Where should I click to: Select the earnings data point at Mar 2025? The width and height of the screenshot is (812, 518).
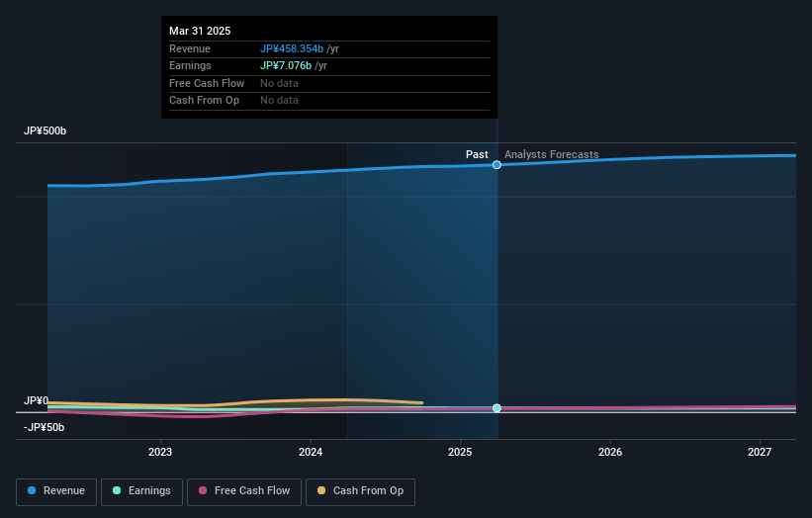[x=496, y=408]
